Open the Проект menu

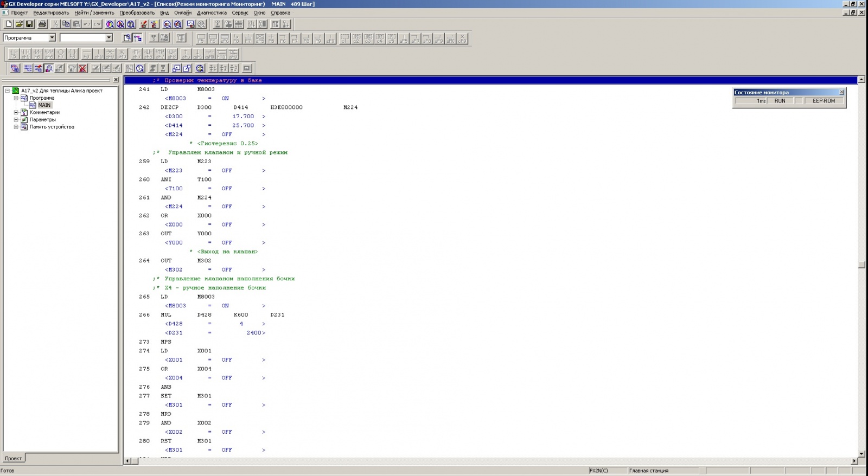(x=20, y=12)
